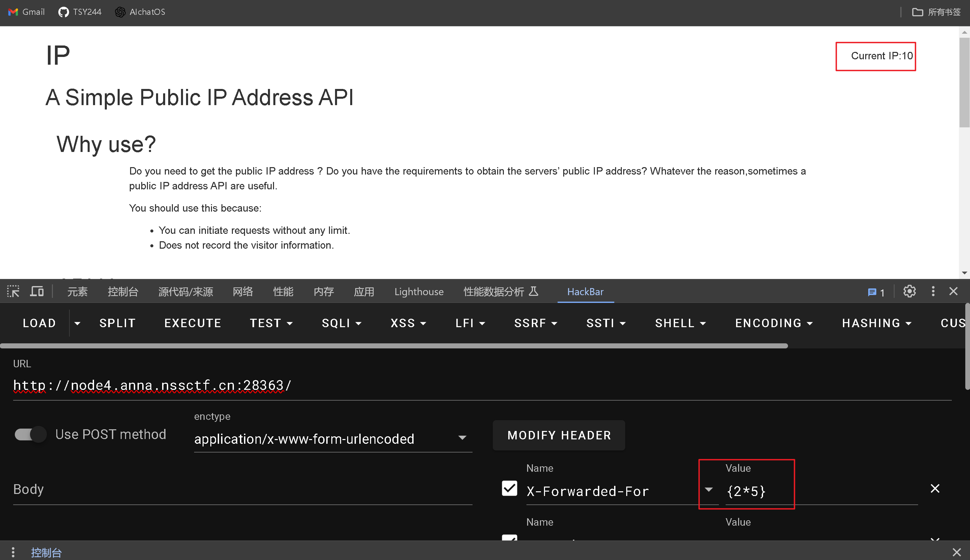970x560 pixels.
Task: Toggle the Use POST method switch
Action: point(31,434)
